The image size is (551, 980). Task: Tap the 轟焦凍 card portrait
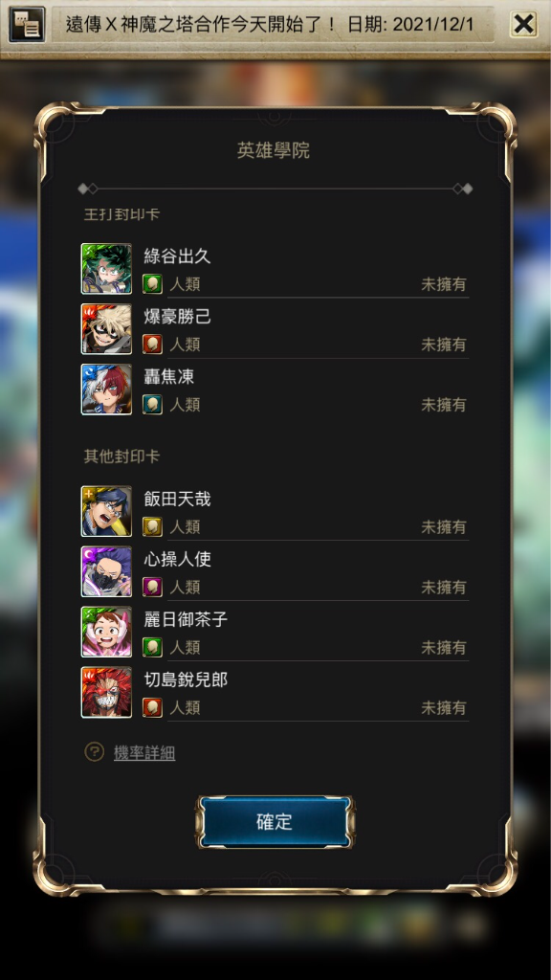coord(106,390)
